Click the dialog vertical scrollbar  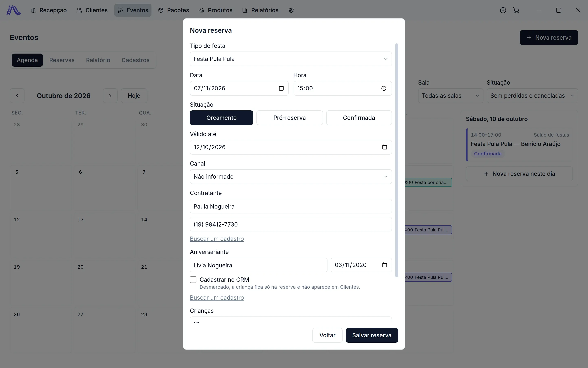coord(397,160)
